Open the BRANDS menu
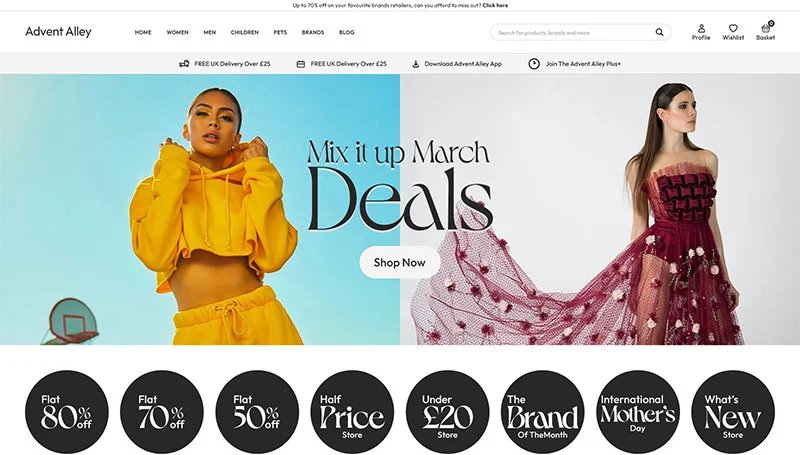800x455 pixels. click(x=313, y=32)
